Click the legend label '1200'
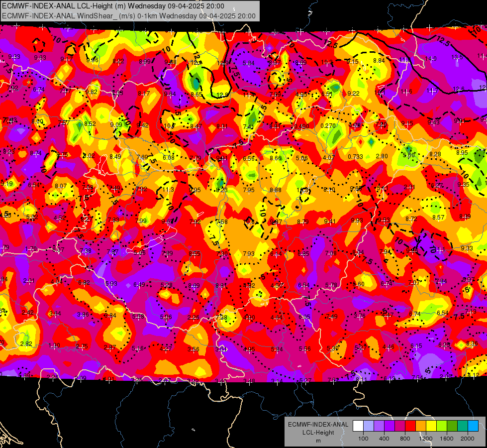Image resolution: width=487 pixels, height=448 pixels. (425, 439)
